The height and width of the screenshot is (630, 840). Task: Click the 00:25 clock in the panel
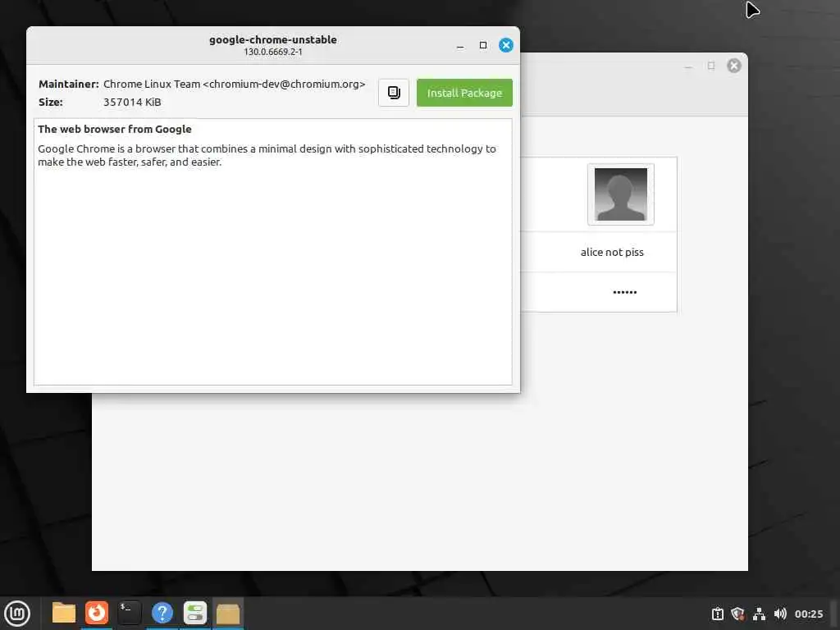[x=808, y=614]
